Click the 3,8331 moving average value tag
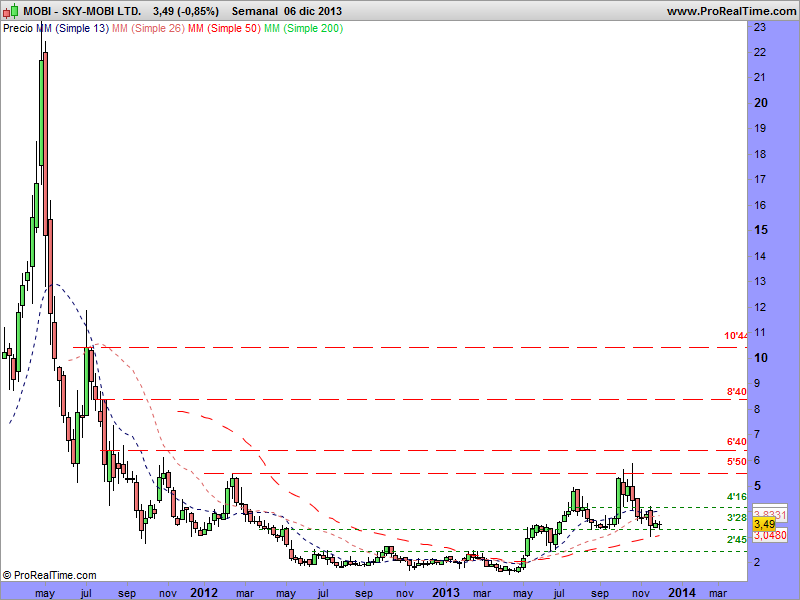Viewport: 800px width, 600px height. click(x=770, y=515)
